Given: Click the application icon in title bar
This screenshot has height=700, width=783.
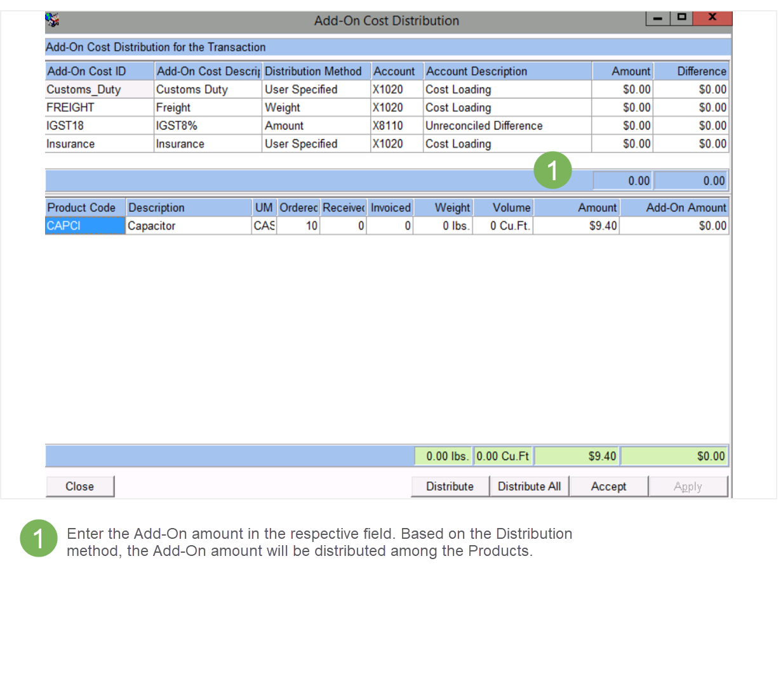Looking at the screenshot, I should coord(52,20).
